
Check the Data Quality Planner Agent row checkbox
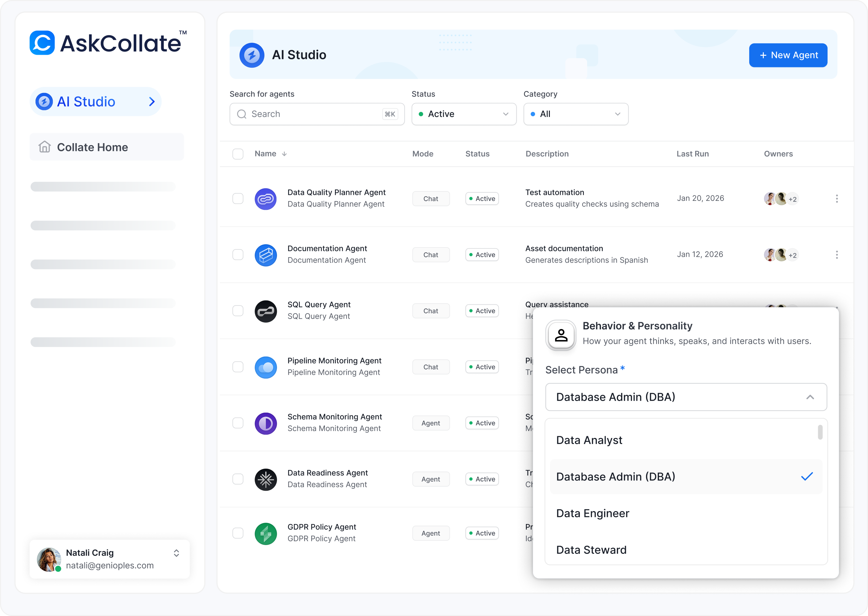click(x=238, y=199)
